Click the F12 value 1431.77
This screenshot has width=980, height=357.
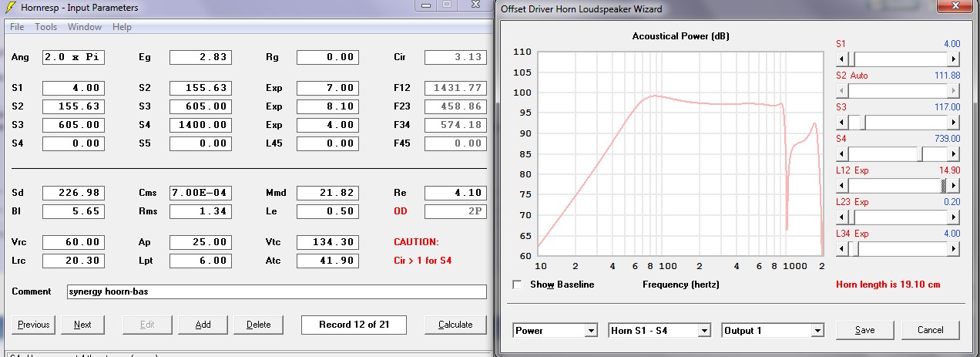[x=455, y=88]
